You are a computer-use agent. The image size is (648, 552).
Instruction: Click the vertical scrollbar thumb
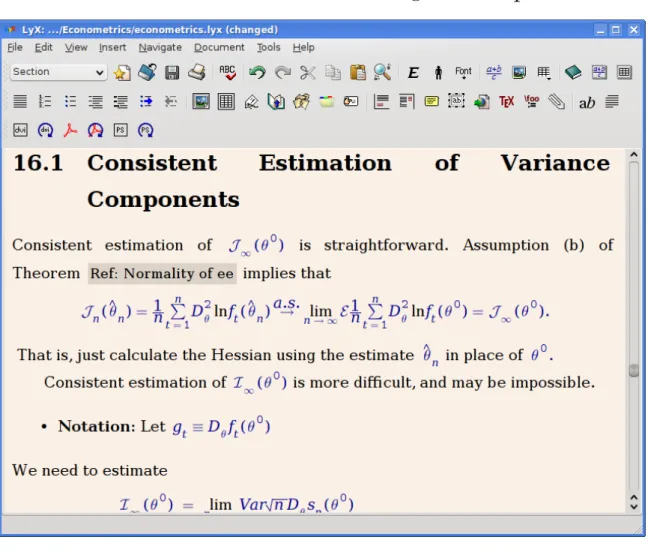[634, 370]
